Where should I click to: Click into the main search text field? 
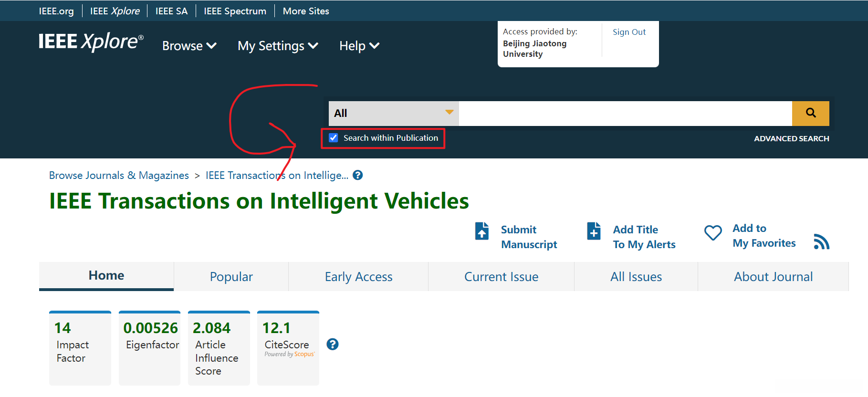(625, 113)
